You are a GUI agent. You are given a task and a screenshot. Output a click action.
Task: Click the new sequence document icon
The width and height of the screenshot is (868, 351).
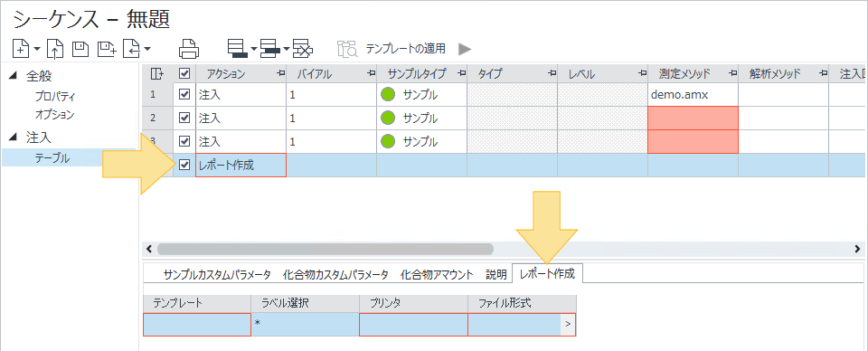pyautogui.click(x=21, y=49)
